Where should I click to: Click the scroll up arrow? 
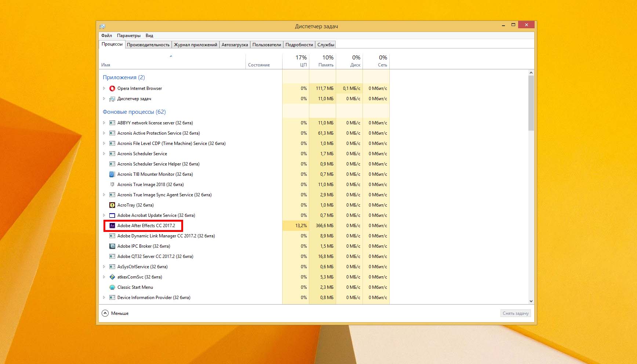pos(531,73)
